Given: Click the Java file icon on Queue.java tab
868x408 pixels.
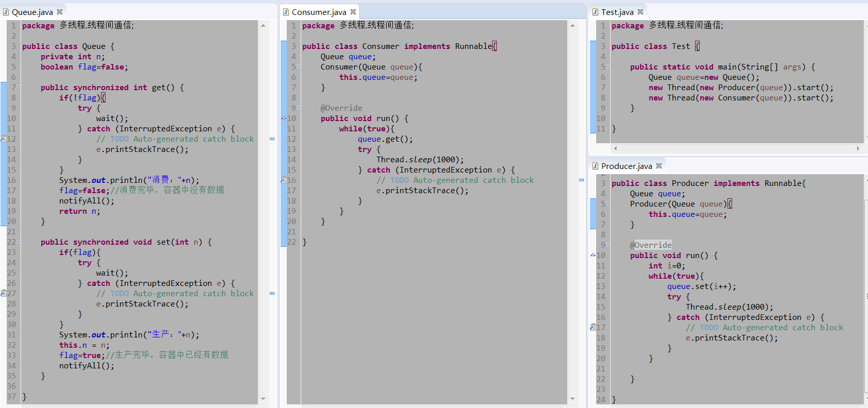Looking at the screenshot, I should (x=6, y=12).
